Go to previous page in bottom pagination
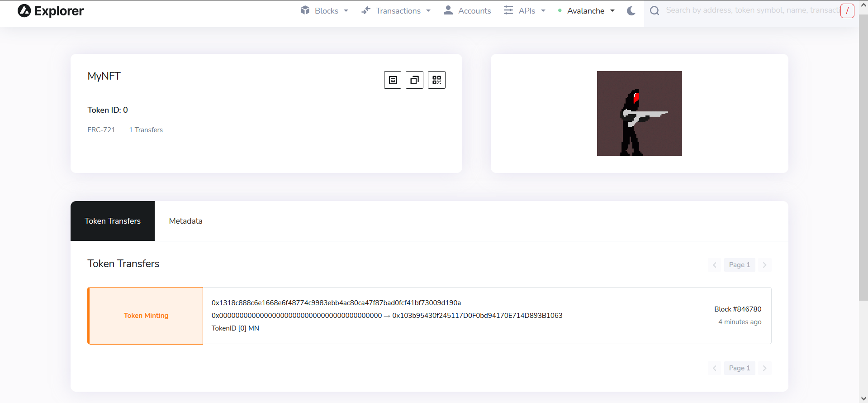 tap(715, 368)
